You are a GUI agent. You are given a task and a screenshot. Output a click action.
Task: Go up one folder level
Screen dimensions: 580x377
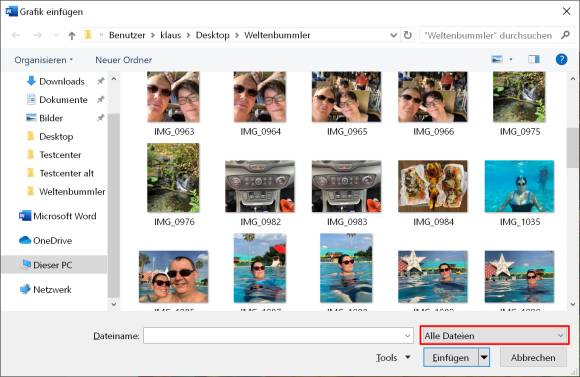[x=72, y=36]
